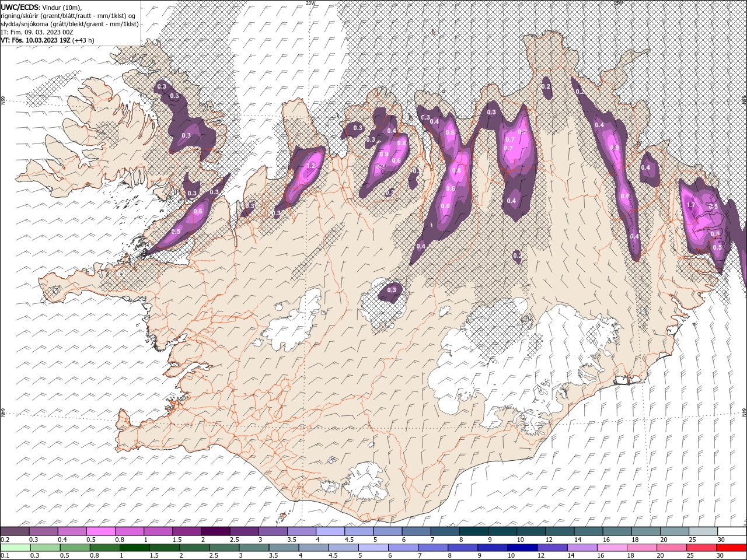Pick the purple 1.5 swatch in top legend
Screen dimensions: 747x560
[187, 531]
